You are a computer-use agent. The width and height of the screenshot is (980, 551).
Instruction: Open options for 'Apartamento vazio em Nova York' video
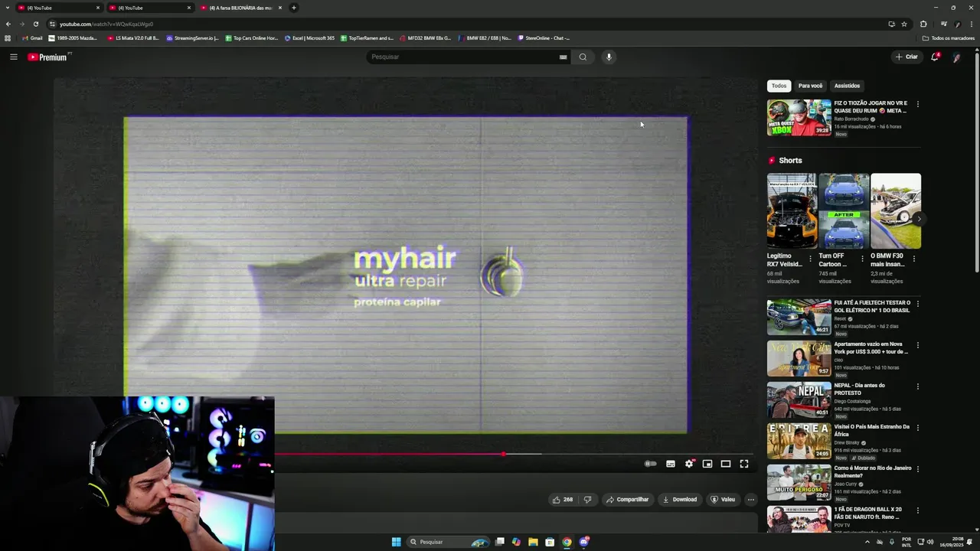(x=917, y=345)
